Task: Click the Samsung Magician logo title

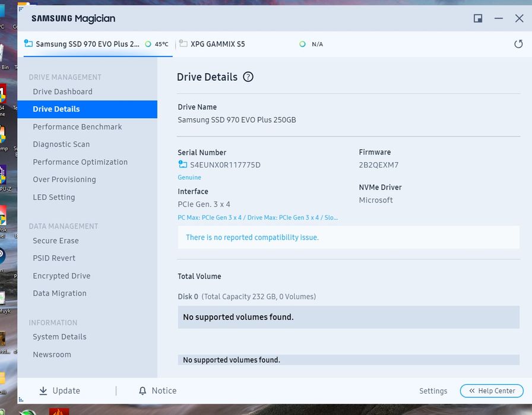Action: click(x=73, y=18)
